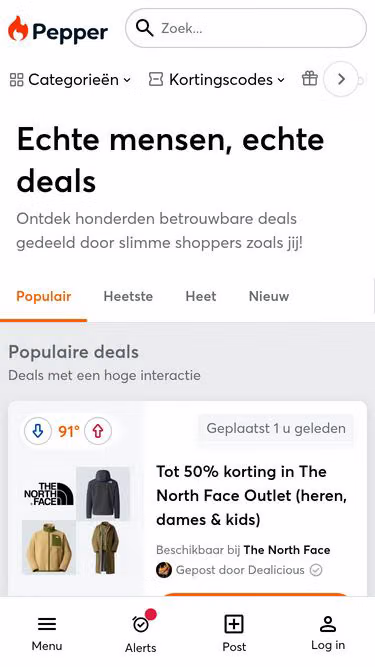Open the hamburger Menu icon
This screenshot has width=375, height=667.
[47, 624]
